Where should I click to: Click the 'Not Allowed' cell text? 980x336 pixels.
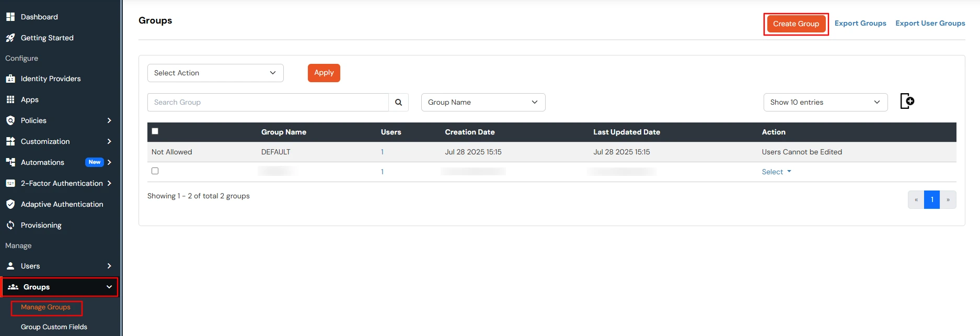pos(172,152)
